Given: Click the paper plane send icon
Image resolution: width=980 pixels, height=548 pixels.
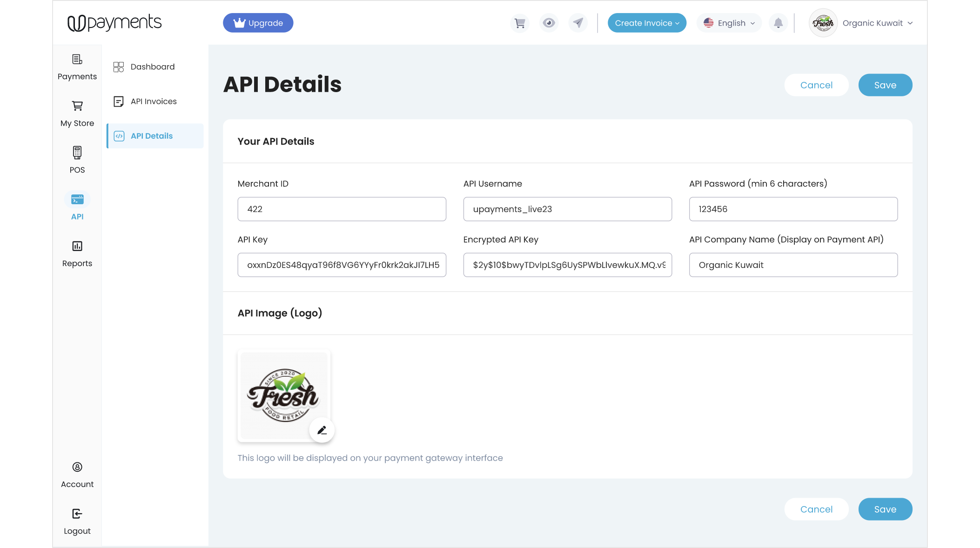Looking at the screenshot, I should pos(578,23).
